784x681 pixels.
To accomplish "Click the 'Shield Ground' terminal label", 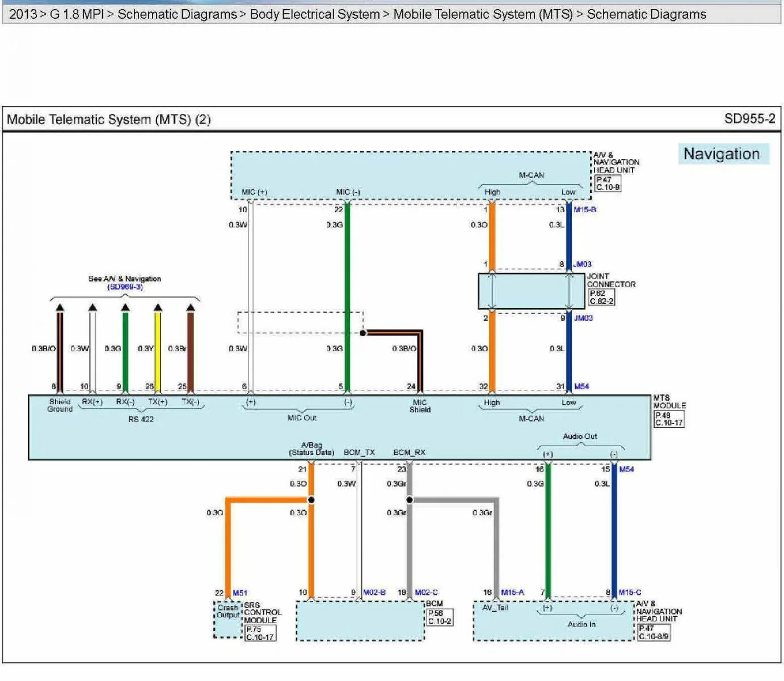I will [x=60, y=405].
